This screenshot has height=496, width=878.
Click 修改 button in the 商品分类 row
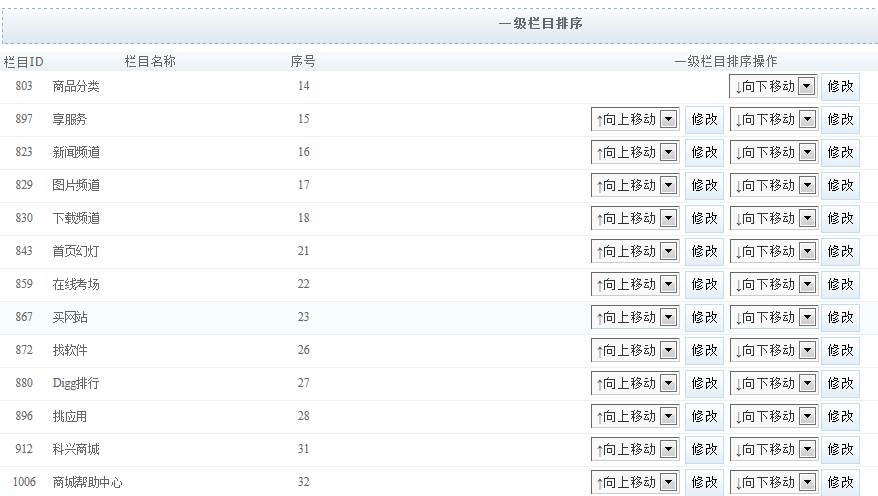840,87
